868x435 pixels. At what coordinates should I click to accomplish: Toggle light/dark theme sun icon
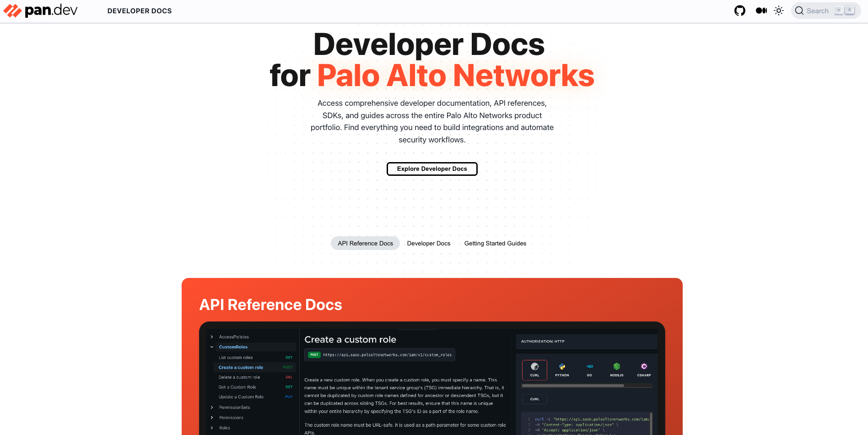779,11
